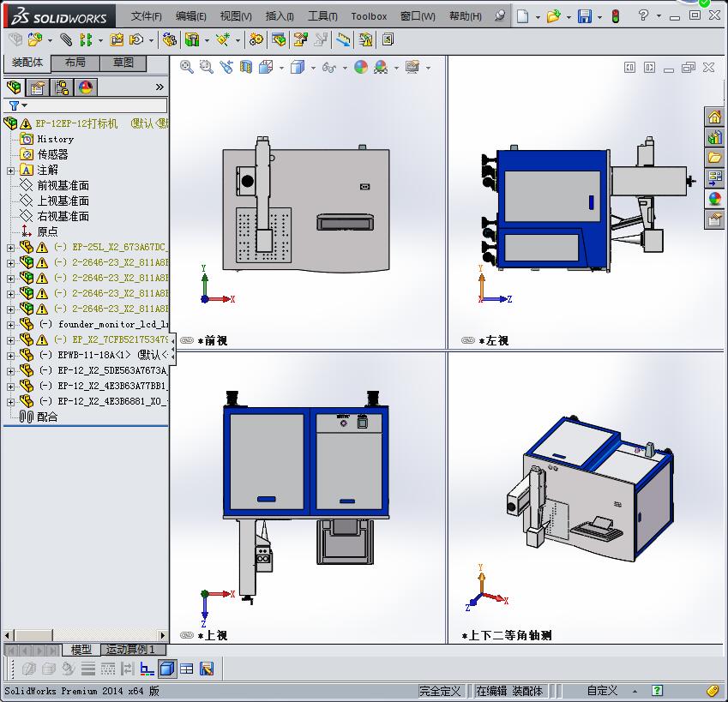Viewport: 728px width, 702px height.
Task: Click the Performance Evaluation warning icon
Action: (x=366, y=40)
